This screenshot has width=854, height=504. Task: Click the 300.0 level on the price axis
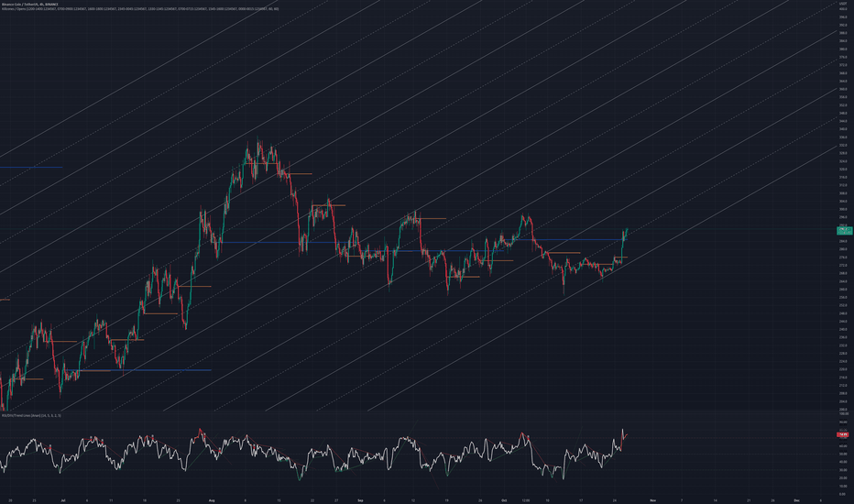[843, 209]
